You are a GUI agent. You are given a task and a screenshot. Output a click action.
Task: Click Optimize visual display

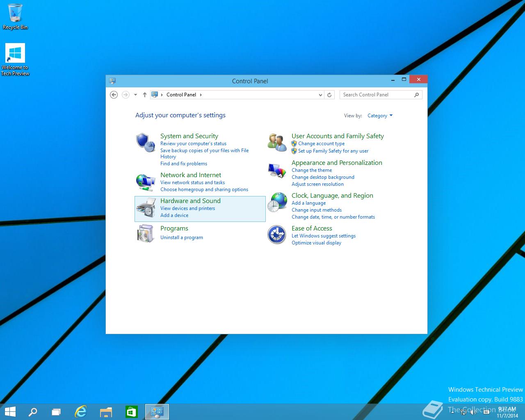tap(316, 243)
